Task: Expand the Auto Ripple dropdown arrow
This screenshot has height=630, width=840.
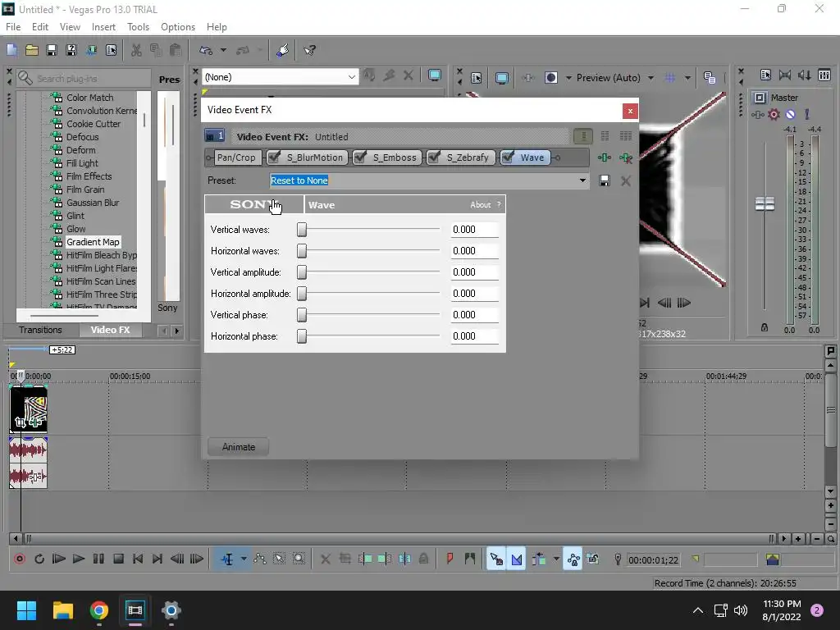Action: click(x=556, y=559)
